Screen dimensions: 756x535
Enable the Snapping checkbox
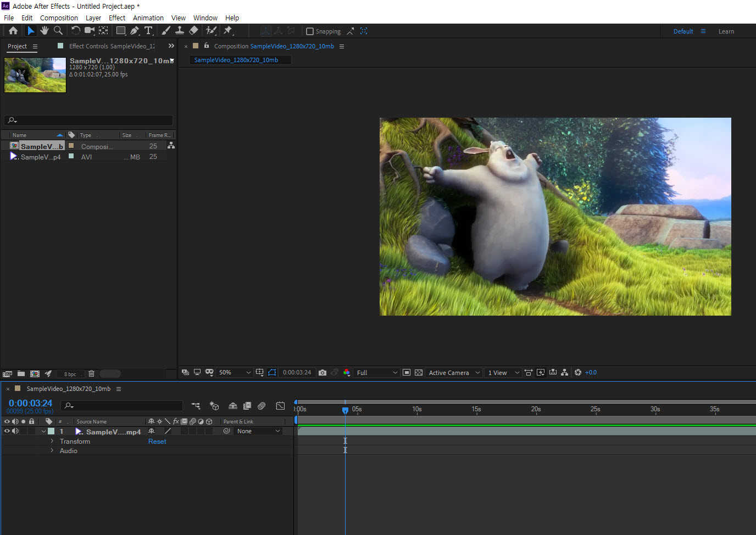click(x=310, y=31)
